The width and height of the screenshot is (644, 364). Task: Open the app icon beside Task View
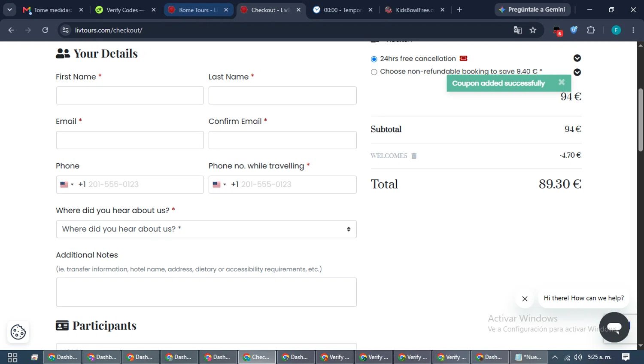34,357
